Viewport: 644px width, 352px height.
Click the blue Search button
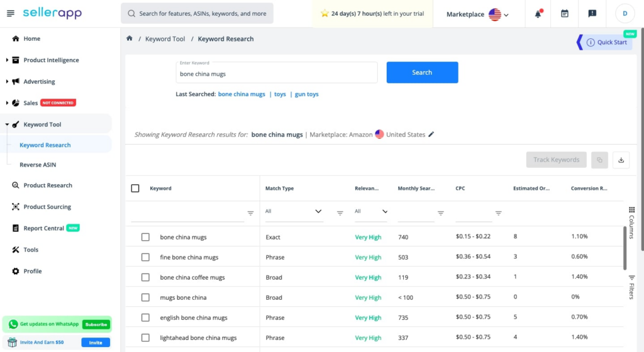point(422,72)
